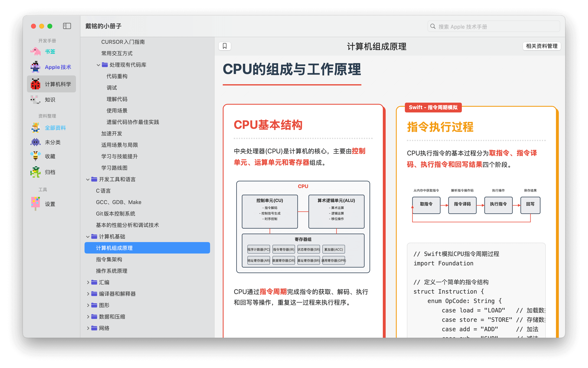This screenshot has height=368, width=588.
Task: Open 设置 popsicle icon
Action: point(36,204)
